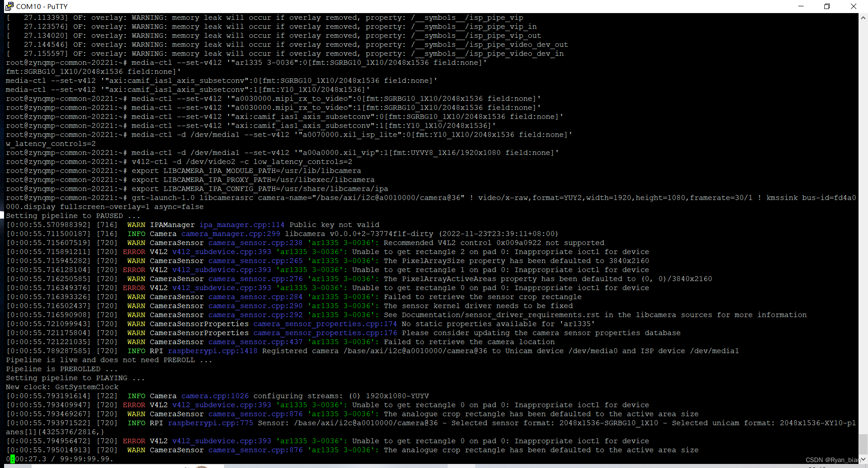The width and height of the screenshot is (868, 468).
Task: Click 'The sensor kernel driver needs to be fixed'
Action: [x=478, y=306]
